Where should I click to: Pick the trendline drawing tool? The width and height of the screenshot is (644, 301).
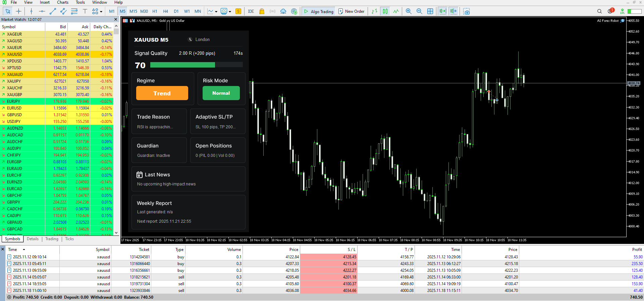[x=53, y=11]
